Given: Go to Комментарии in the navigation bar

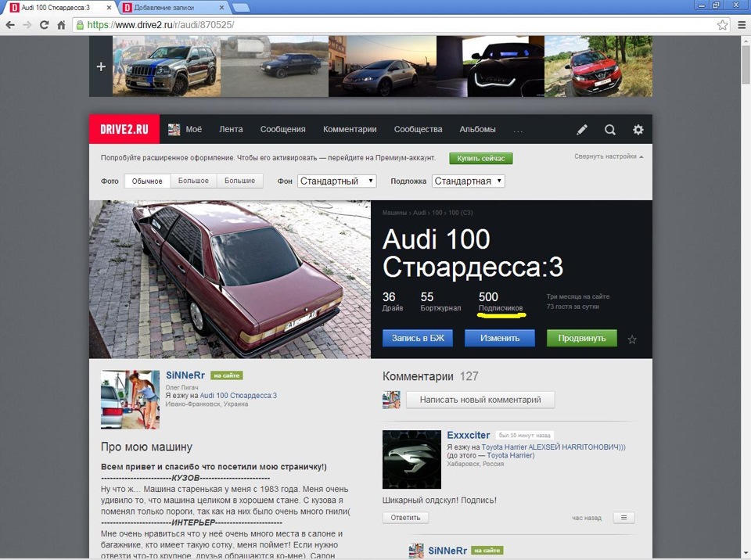Looking at the screenshot, I should [350, 129].
